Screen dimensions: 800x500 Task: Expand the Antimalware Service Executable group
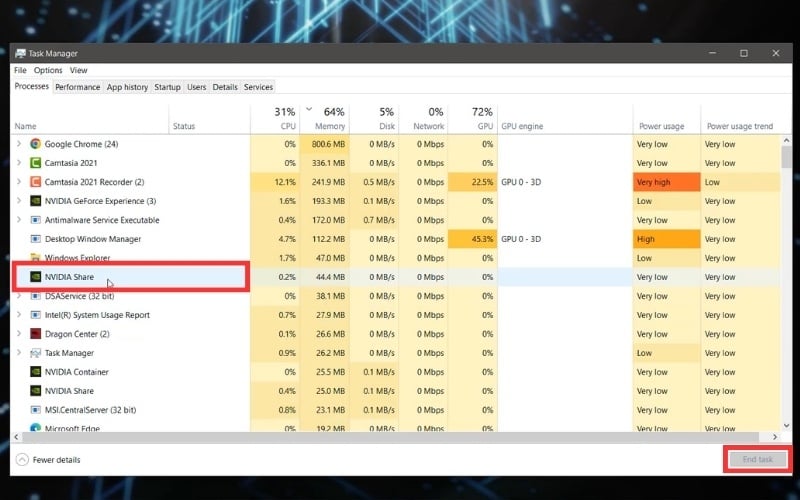pos(19,220)
